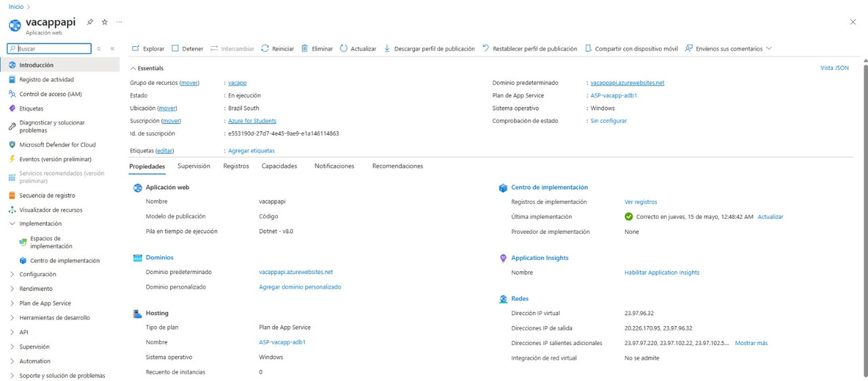Switch to the Recomendaciones tab
Image resolution: width=868 pixels, height=381 pixels.
[397, 166]
